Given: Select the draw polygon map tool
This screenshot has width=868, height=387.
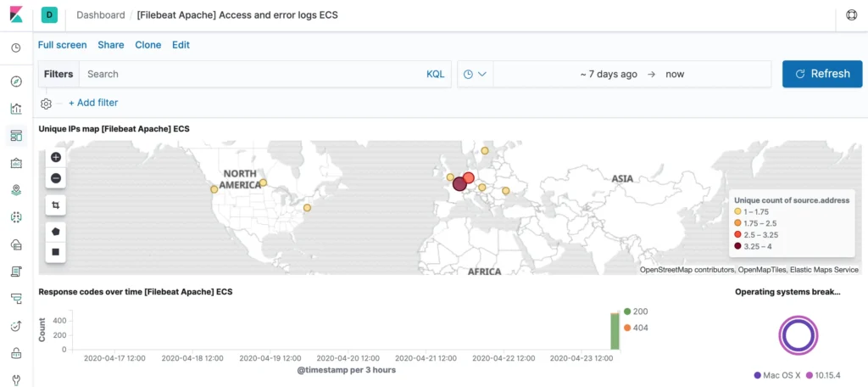Looking at the screenshot, I should (x=55, y=232).
